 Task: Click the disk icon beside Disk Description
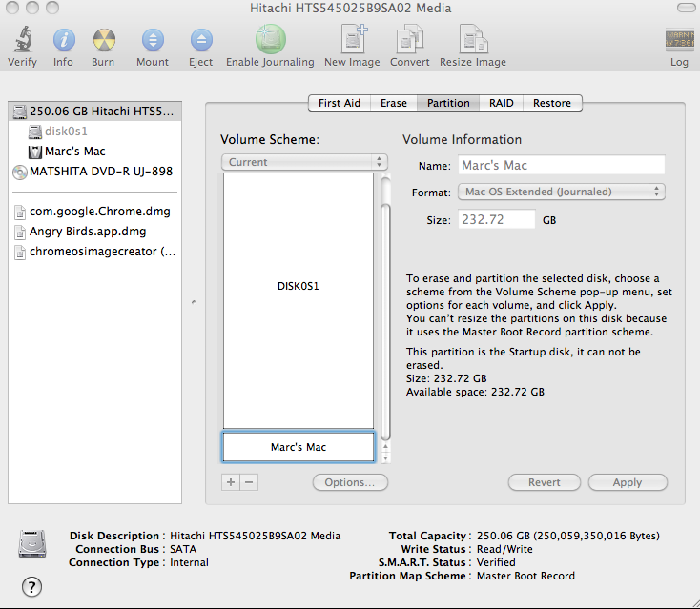pyautogui.click(x=32, y=543)
